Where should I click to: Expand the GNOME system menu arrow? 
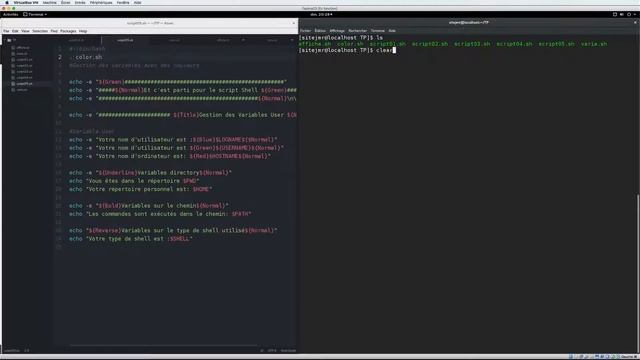coord(635,14)
